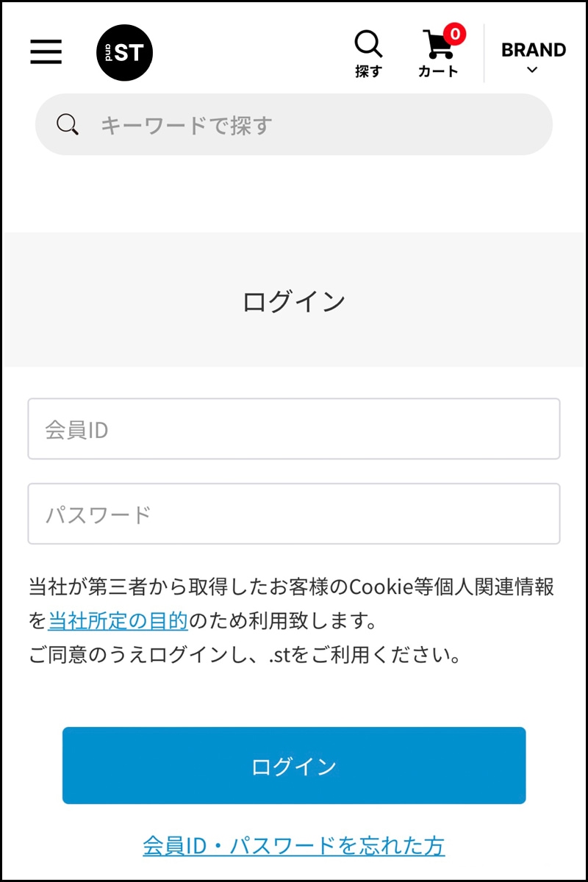Click the ログイン page heading
The image size is (588, 882).
(x=294, y=301)
